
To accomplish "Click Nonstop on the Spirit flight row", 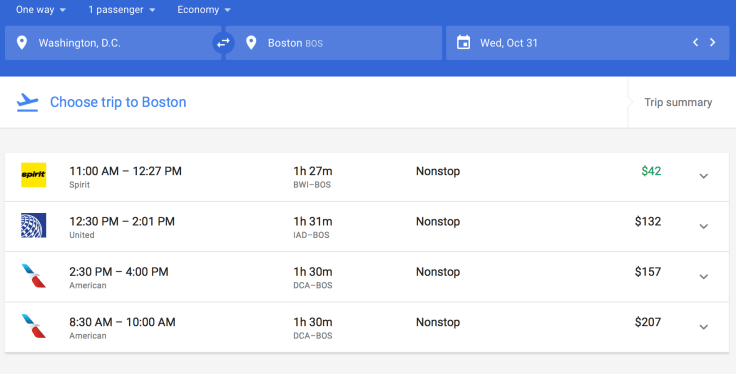I will (x=438, y=171).
